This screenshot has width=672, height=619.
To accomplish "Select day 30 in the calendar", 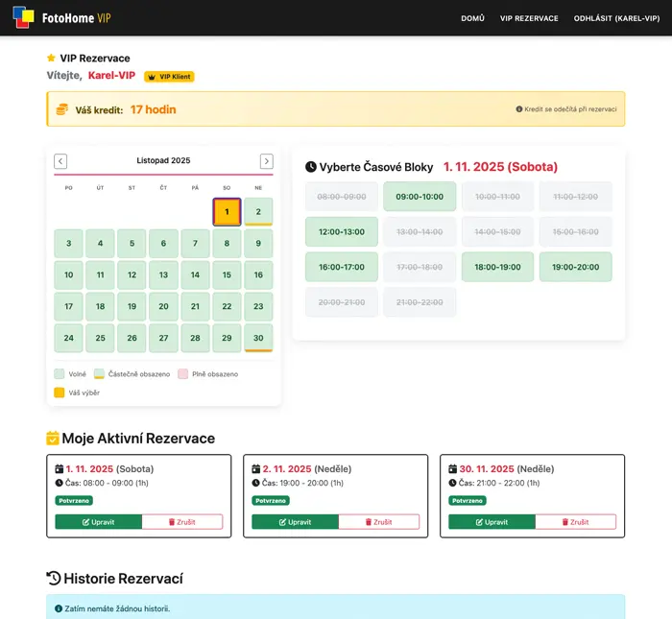I will click(258, 338).
